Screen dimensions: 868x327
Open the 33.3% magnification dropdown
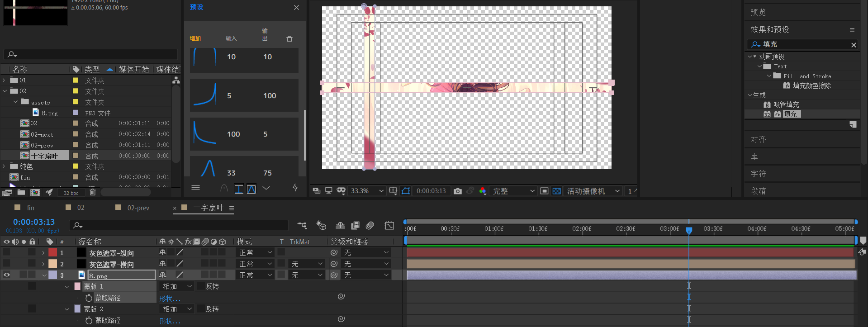(367, 191)
